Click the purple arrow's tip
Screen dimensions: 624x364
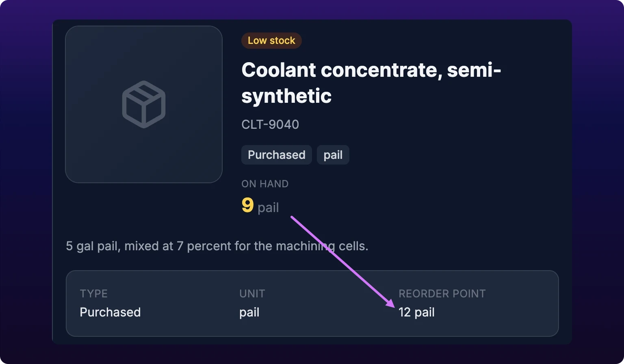[x=393, y=306]
